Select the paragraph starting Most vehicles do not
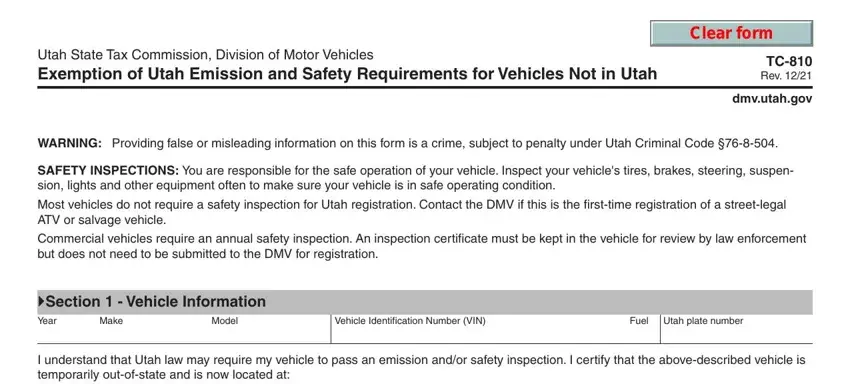 click(x=411, y=213)
